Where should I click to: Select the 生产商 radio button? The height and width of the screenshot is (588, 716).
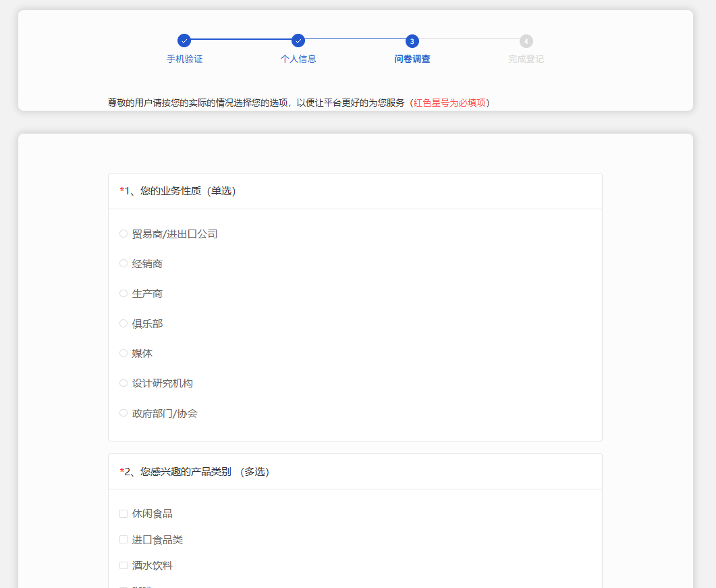(123, 294)
